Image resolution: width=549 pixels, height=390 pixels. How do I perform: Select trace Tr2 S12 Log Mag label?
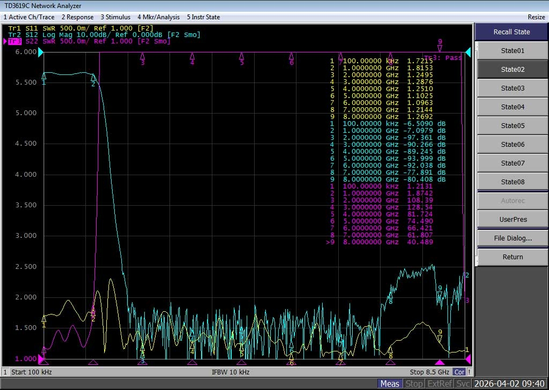coord(104,35)
